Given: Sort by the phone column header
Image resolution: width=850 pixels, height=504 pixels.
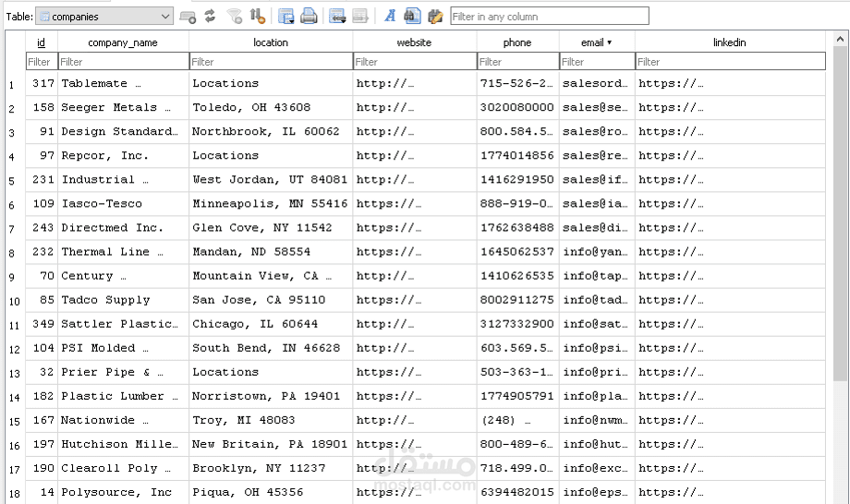Looking at the screenshot, I should tap(517, 42).
